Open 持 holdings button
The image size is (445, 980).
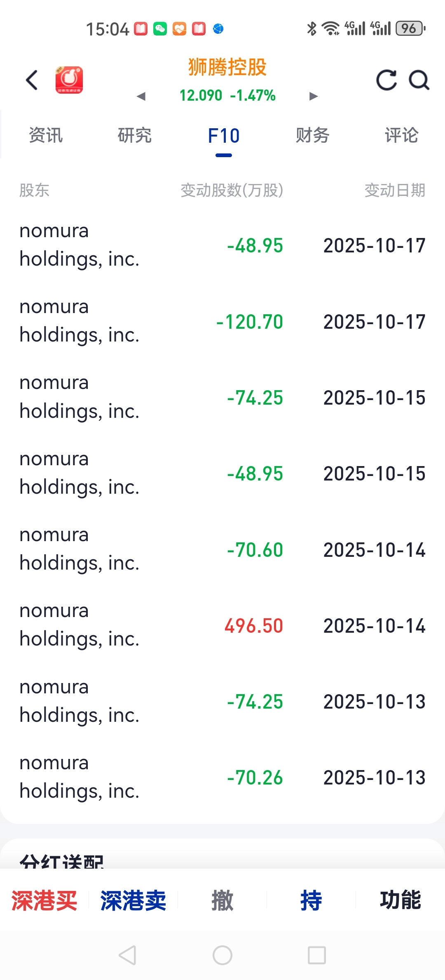click(x=311, y=900)
